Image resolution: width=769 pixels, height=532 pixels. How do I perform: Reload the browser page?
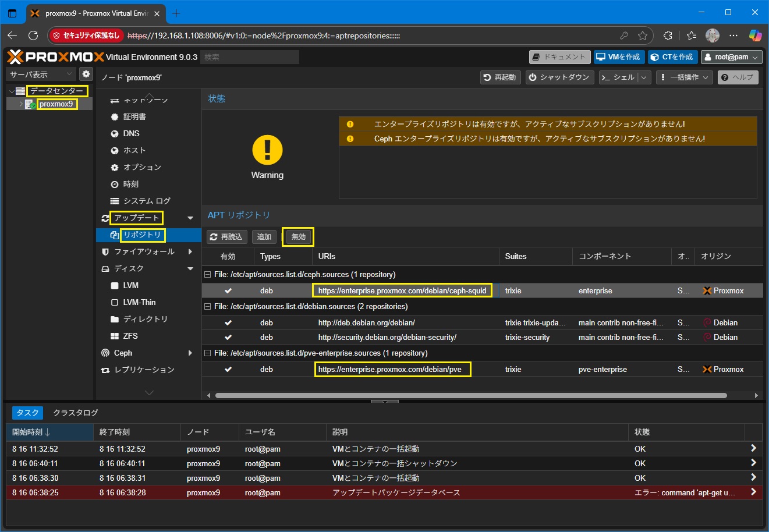tap(33, 36)
